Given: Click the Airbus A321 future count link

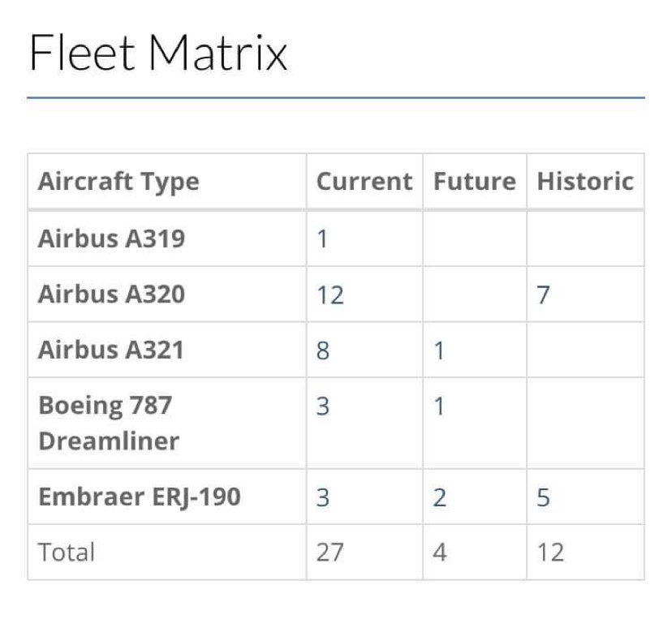Looking at the screenshot, I should tap(438, 350).
